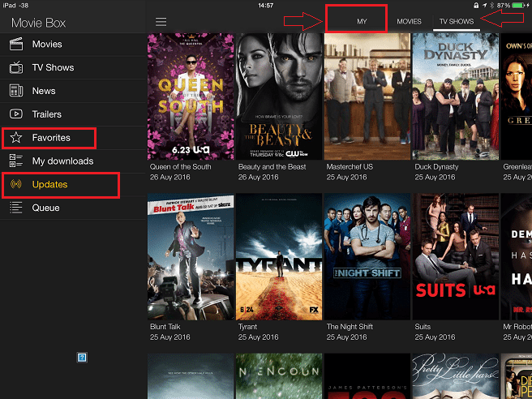Click the Favorites star icon
This screenshot has width=532, height=399.
tap(16, 137)
